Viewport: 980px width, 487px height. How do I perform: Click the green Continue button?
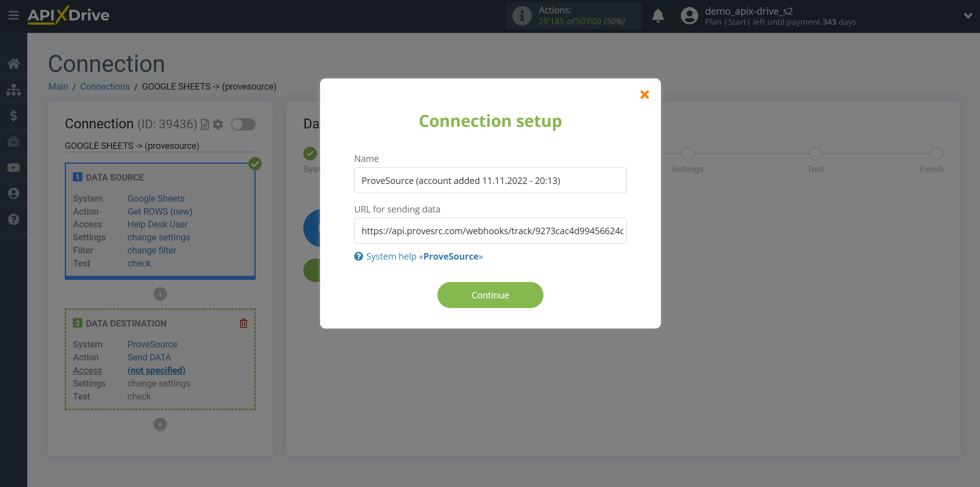(x=491, y=295)
